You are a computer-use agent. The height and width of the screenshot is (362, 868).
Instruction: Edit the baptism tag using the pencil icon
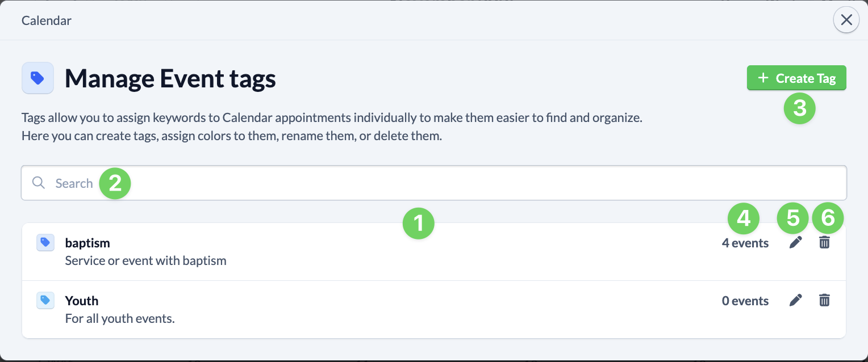795,242
